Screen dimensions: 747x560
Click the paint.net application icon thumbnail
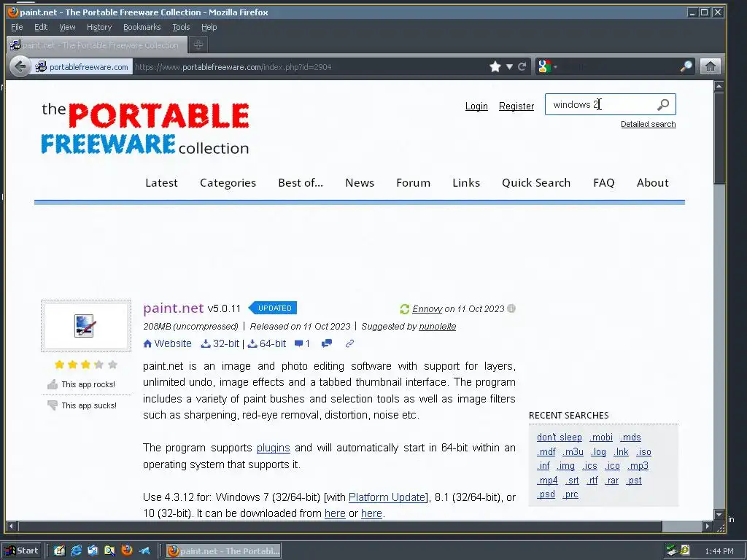(x=86, y=326)
